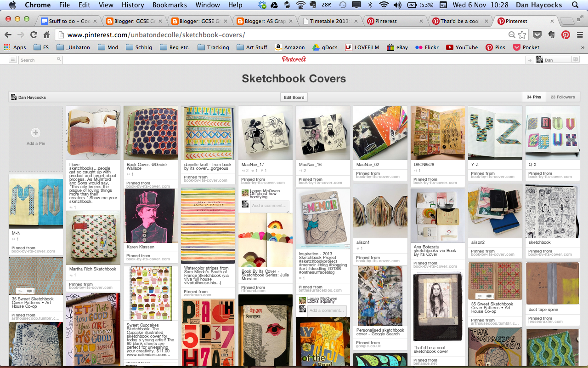
Task: Click the plus add button in Pinterest header
Action: [x=530, y=60]
